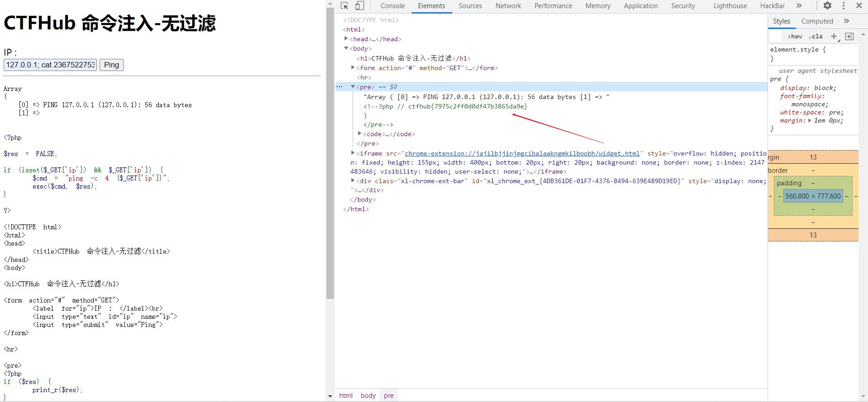Click the top margin value 13
The height and width of the screenshot is (402, 868).
click(813, 157)
